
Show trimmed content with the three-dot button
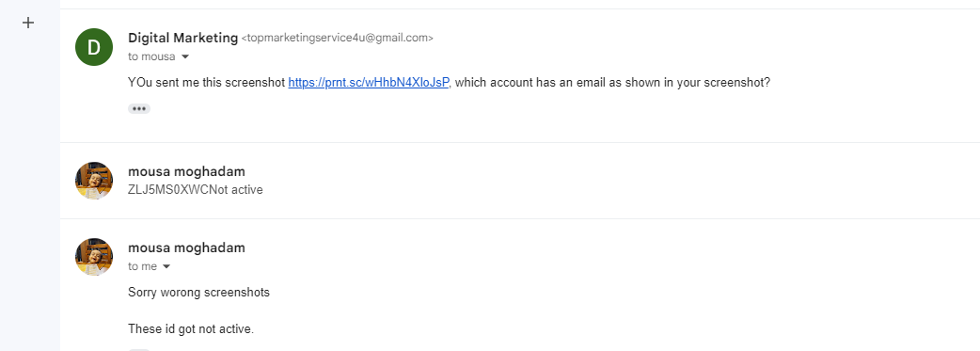click(139, 109)
